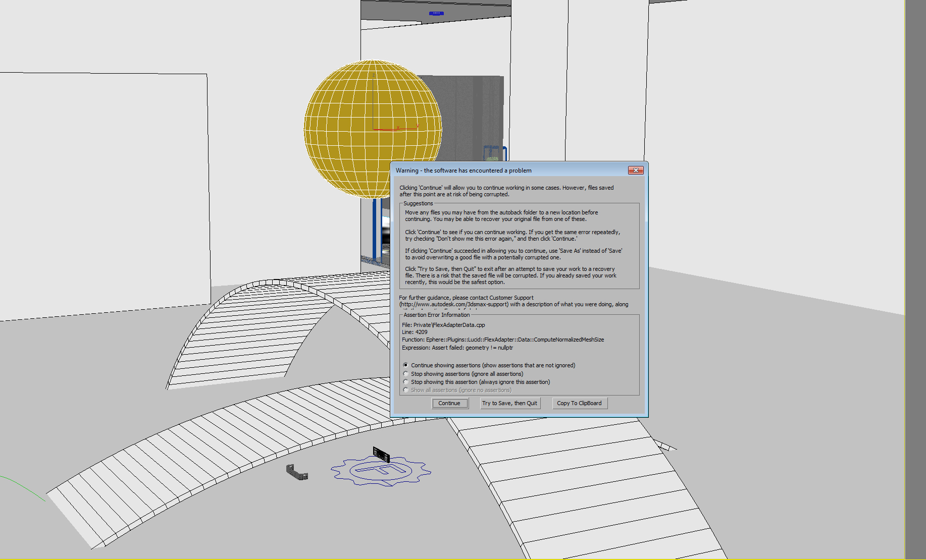Click the Continue button
Viewport: 926px width, 560px height.
tap(449, 403)
